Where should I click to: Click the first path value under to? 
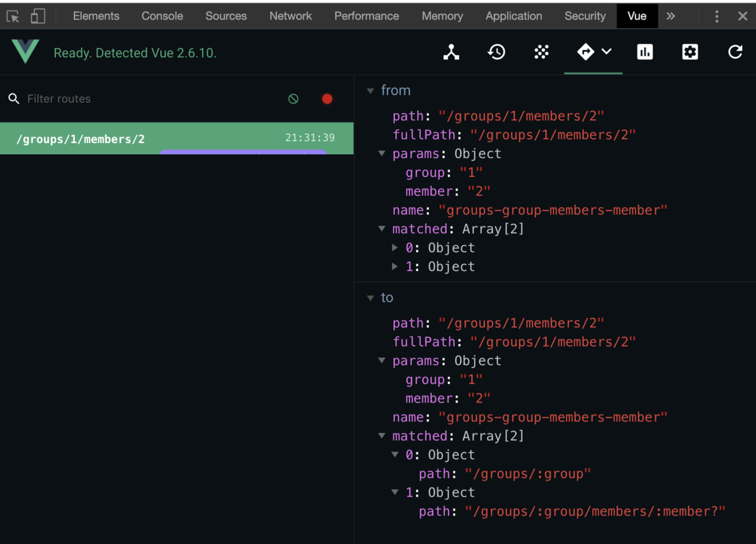522,323
